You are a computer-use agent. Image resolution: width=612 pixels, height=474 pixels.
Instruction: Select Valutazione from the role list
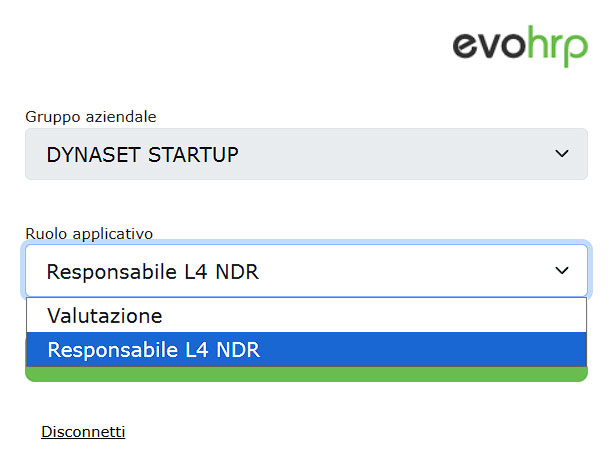tap(104, 315)
